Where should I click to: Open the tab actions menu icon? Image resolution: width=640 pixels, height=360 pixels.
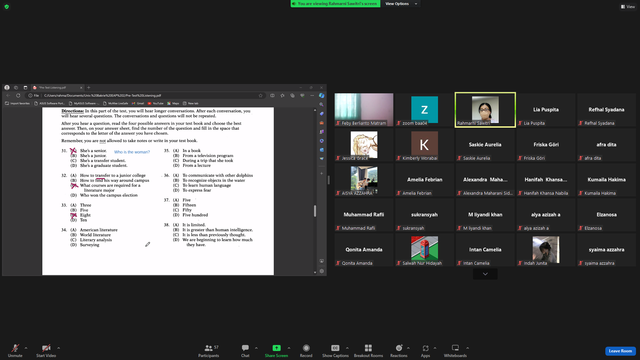tap(25, 87)
